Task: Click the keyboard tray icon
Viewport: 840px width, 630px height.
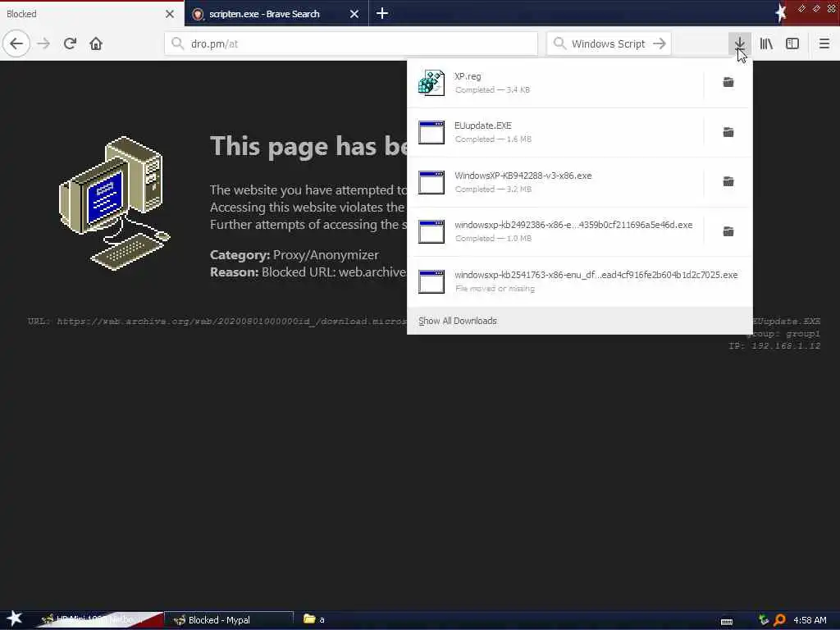Action: coord(727,621)
